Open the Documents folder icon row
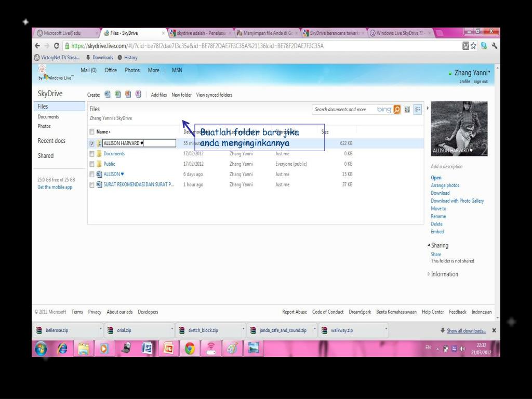Screen dimensions: 532x399 (99, 154)
